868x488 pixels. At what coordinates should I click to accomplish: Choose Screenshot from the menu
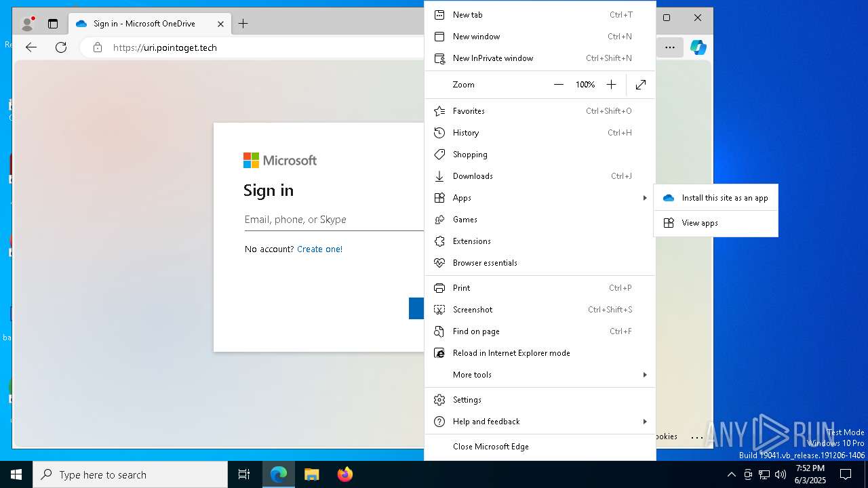point(540,310)
